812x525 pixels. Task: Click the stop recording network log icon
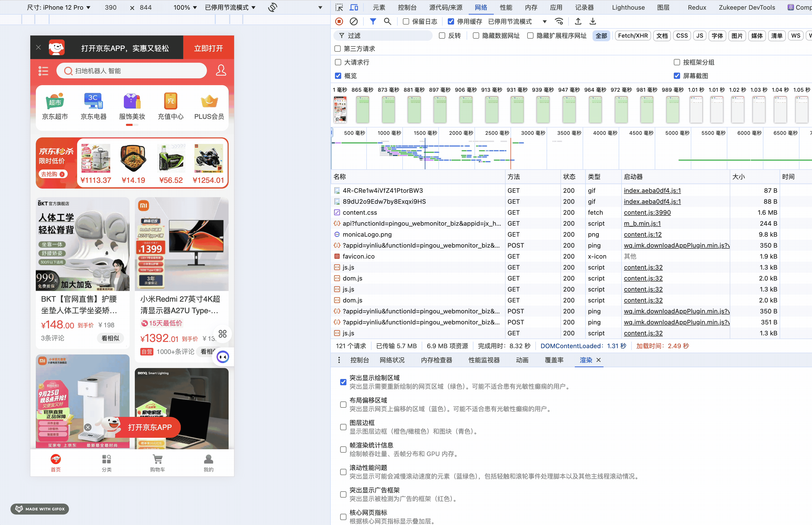click(x=339, y=21)
